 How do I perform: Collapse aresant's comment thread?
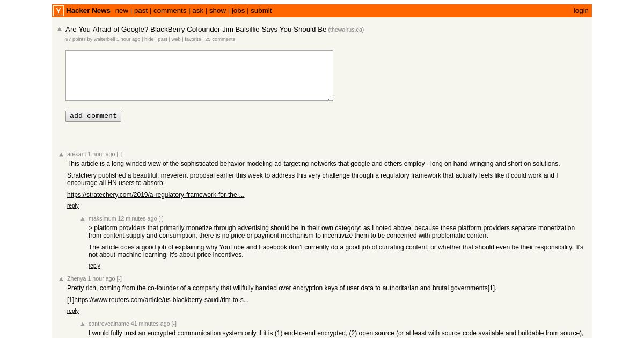coord(119,154)
